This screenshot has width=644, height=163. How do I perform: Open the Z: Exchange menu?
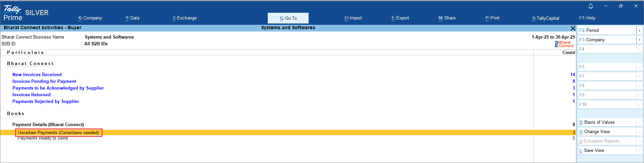(x=185, y=18)
